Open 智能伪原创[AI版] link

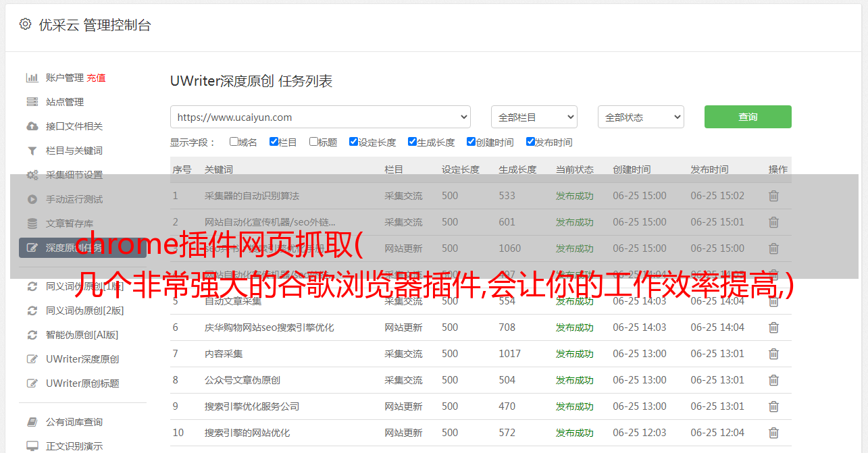coord(82,335)
